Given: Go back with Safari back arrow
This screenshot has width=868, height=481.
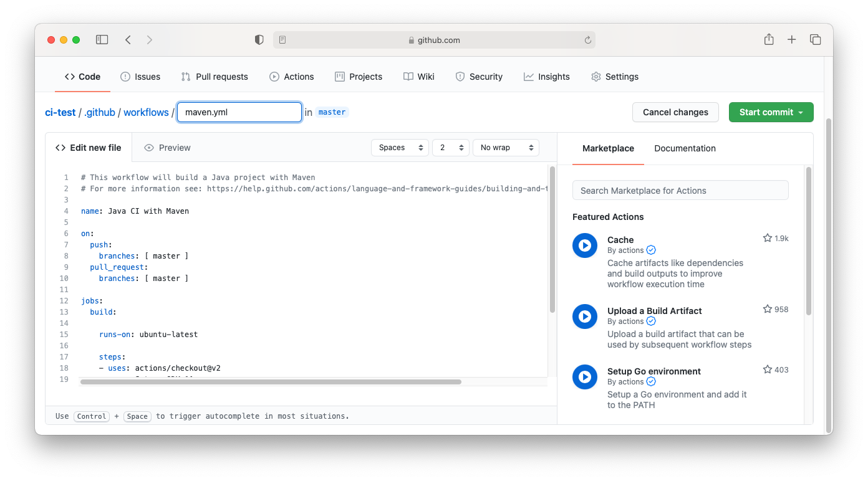Looking at the screenshot, I should tap(128, 40).
